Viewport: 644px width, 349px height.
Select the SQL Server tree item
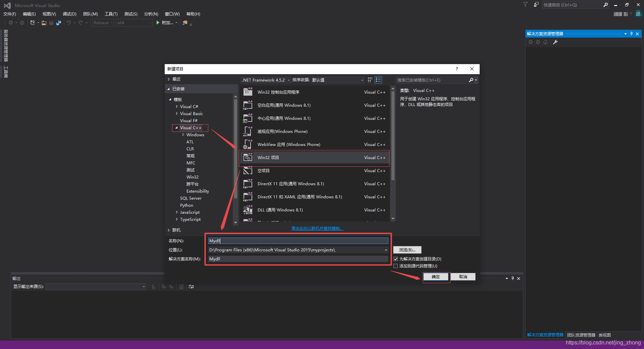coord(191,198)
